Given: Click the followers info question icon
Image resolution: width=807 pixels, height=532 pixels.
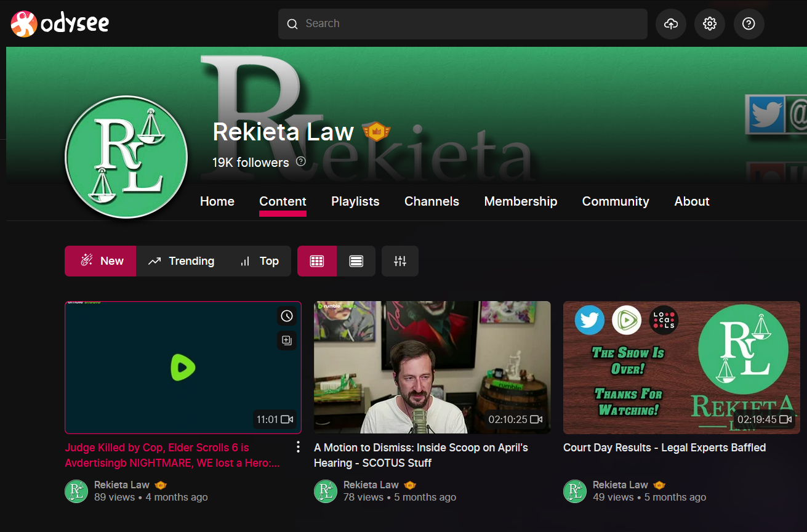Looking at the screenshot, I should [300, 161].
